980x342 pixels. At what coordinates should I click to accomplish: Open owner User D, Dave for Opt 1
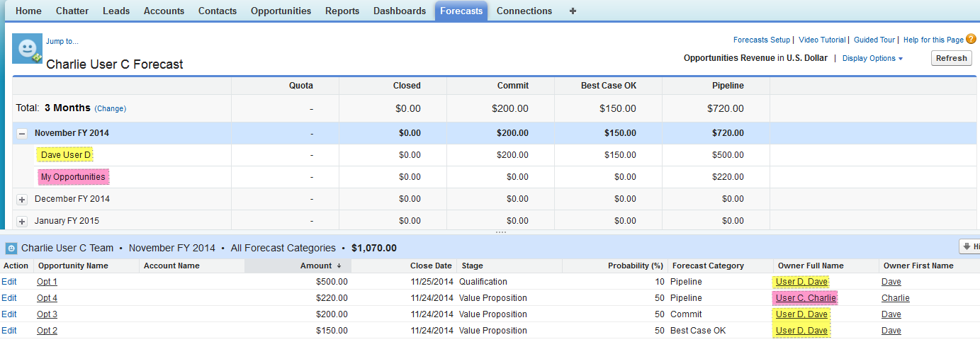tap(801, 282)
